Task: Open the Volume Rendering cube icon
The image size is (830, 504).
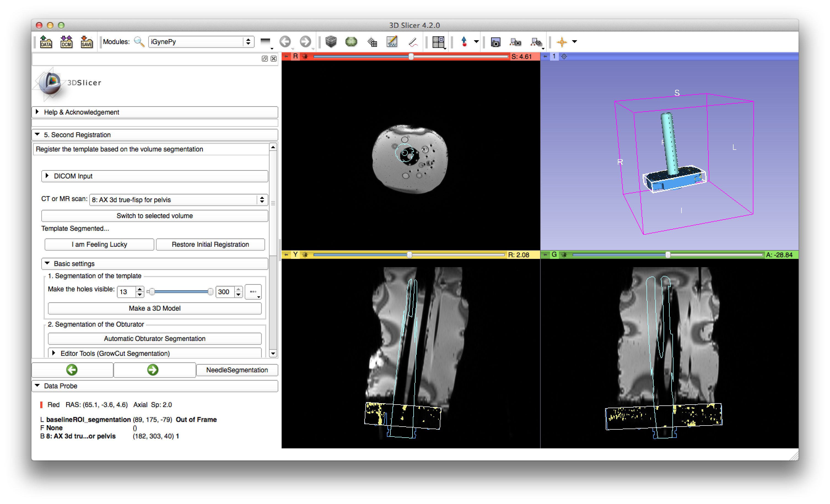Action: (331, 42)
